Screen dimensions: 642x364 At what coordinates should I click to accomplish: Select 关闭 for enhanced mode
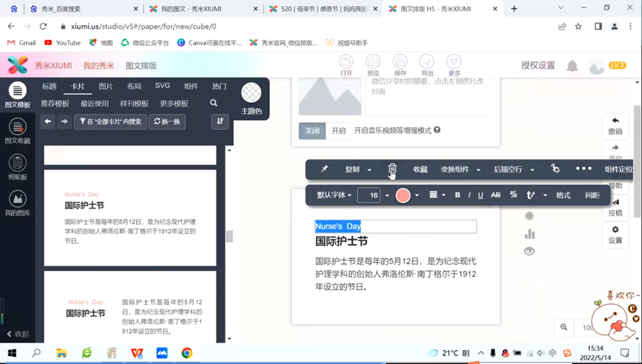click(312, 130)
